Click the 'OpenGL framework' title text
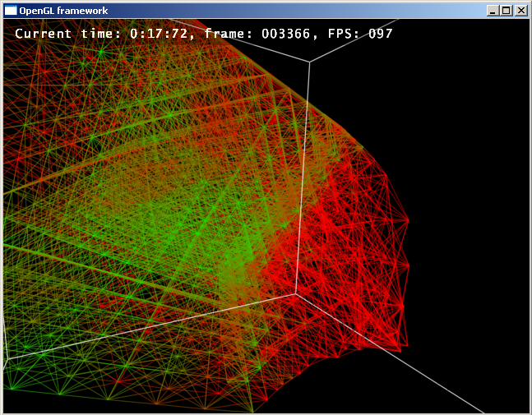Screen dimensions: 532x415 point(63,11)
